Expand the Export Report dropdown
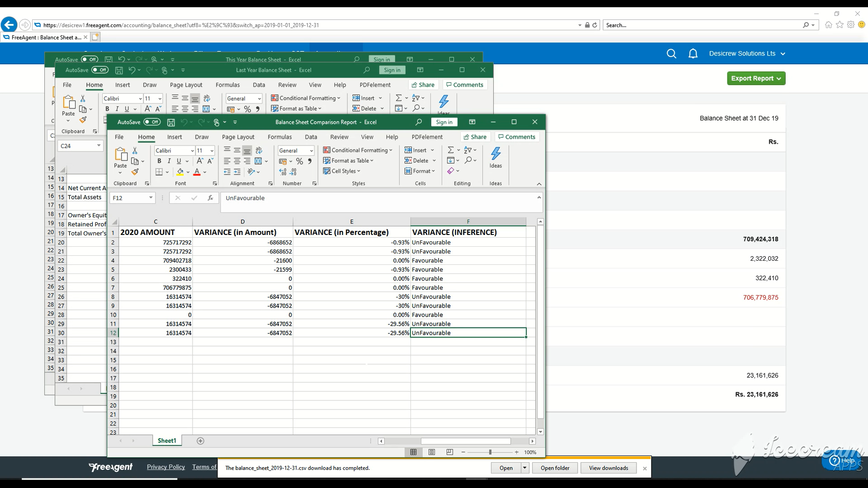Screen dimensions: 868x488 (756, 78)
